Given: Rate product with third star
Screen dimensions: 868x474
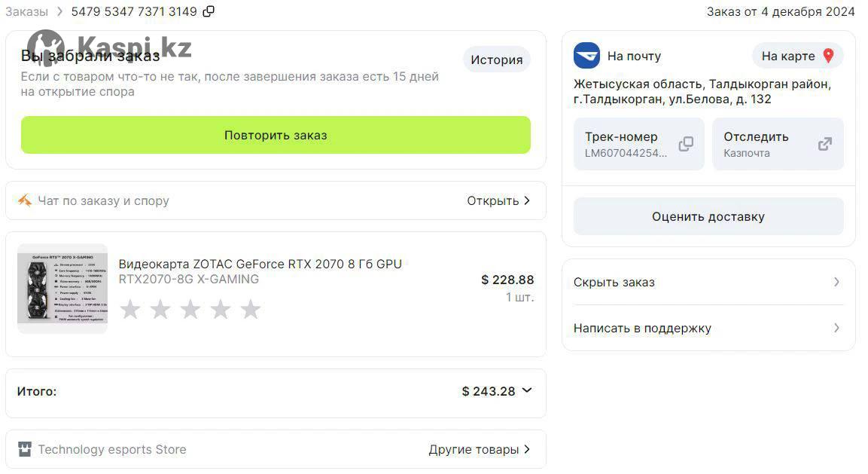Looking at the screenshot, I should coord(190,310).
